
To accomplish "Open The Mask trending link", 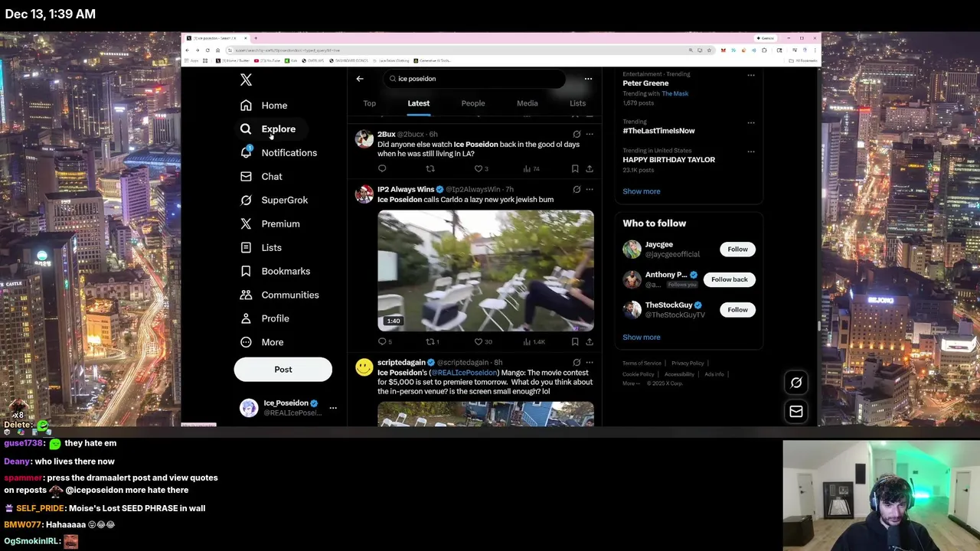I will tap(675, 93).
